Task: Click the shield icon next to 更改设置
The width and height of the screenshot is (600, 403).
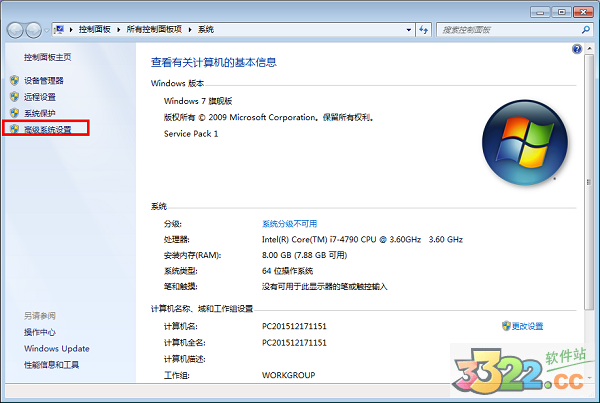Action: click(x=506, y=326)
